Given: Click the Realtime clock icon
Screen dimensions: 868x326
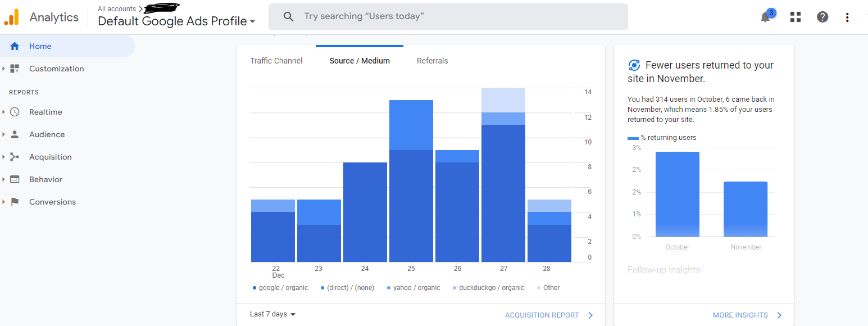Looking at the screenshot, I should (15, 112).
